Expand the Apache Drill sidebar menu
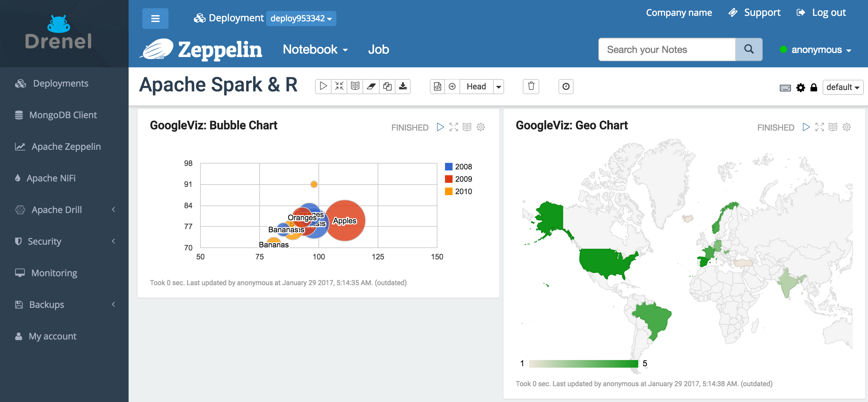Screen dimensions: 868x402 tap(64, 210)
